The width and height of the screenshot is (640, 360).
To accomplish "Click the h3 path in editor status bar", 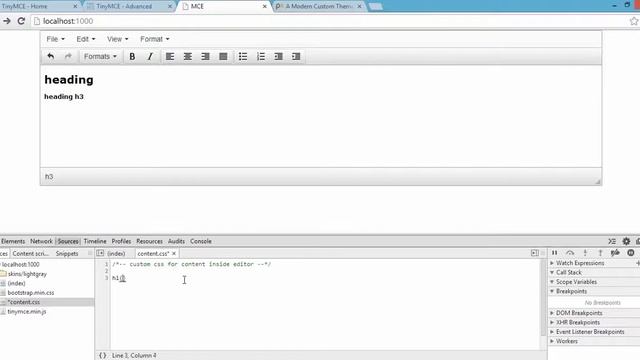I will click(x=49, y=177).
